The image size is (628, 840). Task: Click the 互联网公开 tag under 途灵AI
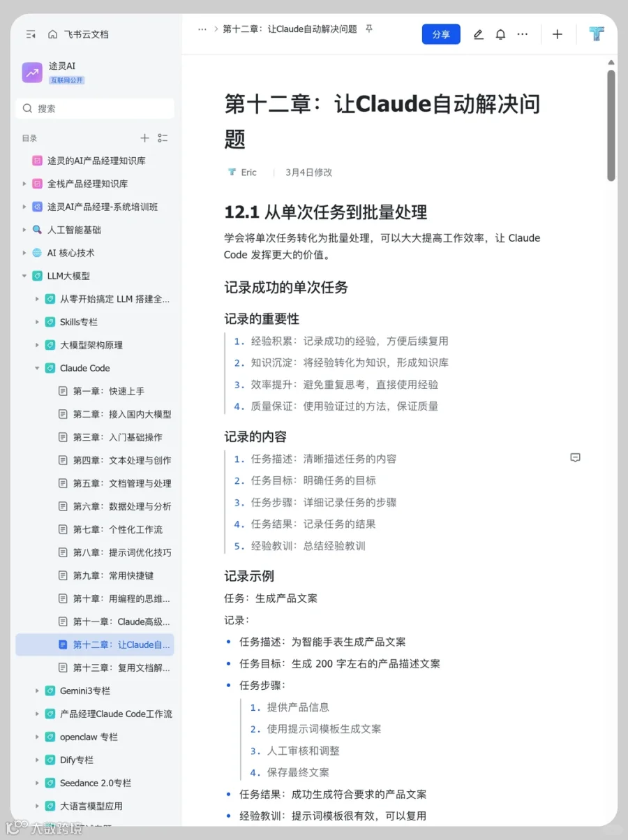pyautogui.click(x=66, y=80)
